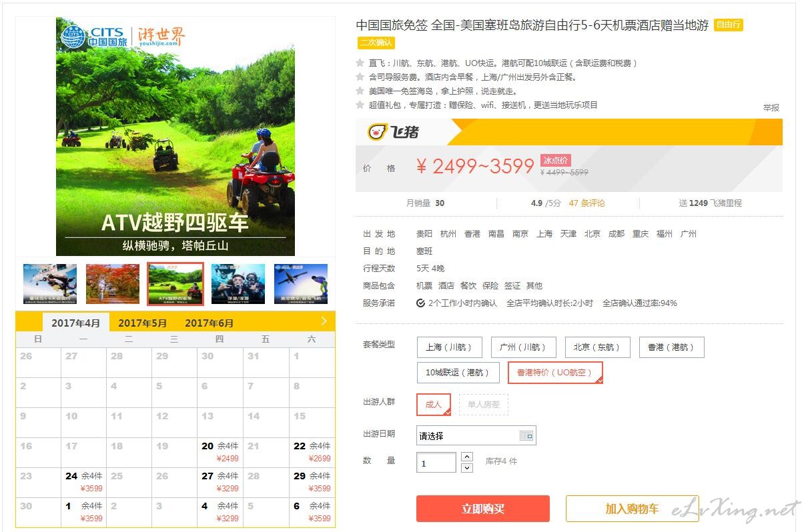Open the 47 条评论 reviews link
Image resolution: width=808 pixels, height=532 pixels.
click(x=587, y=203)
